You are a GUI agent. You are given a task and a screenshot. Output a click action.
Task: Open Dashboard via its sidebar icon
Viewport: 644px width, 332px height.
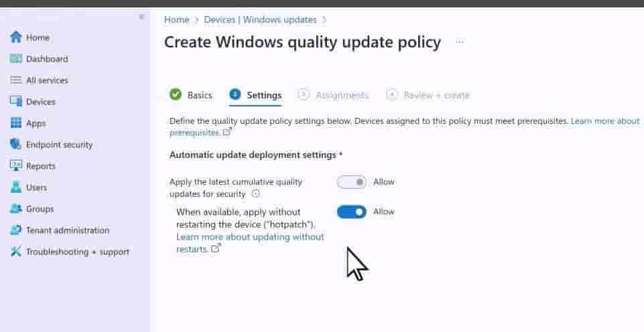pos(15,59)
